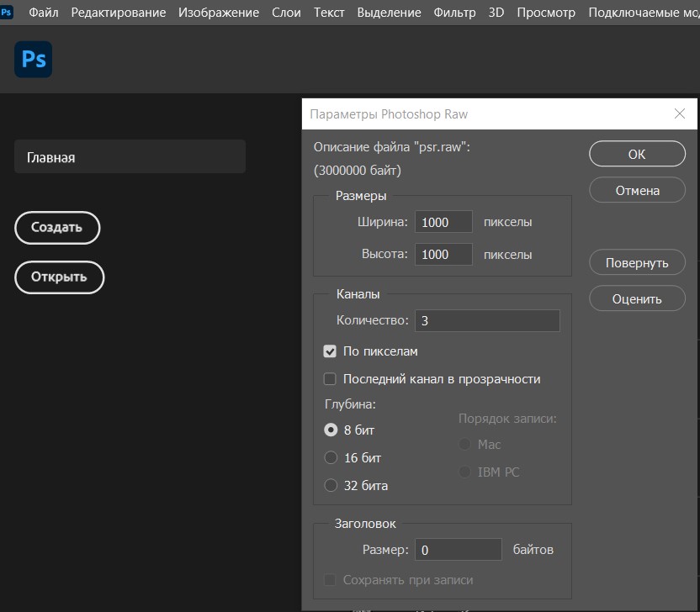Click the header Размер bytes field
The width and height of the screenshot is (700, 612).
458,550
